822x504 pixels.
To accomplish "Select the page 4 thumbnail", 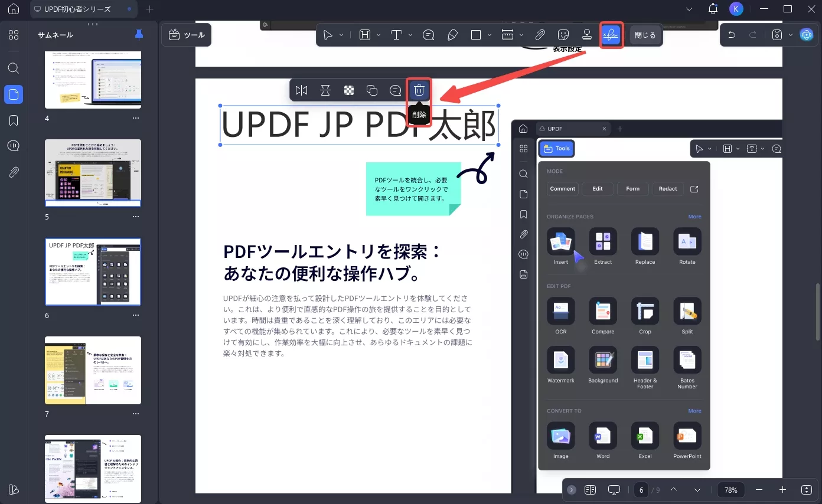I will pos(93,80).
